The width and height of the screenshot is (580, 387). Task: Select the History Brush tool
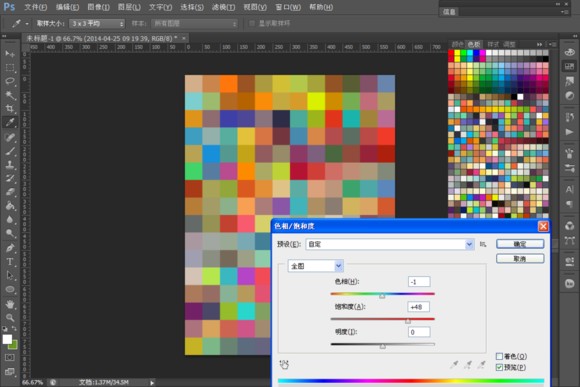click(10, 178)
